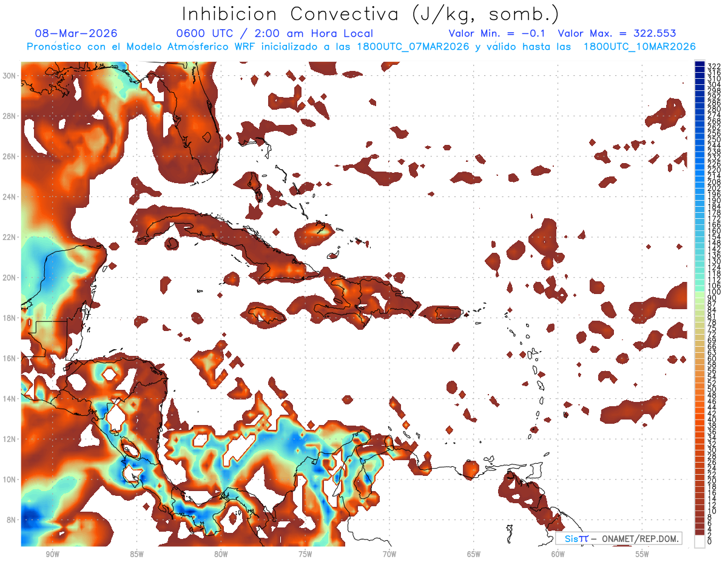Click the '26N' latitude label
This screenshot has height=562, width=728.
coord(10,156)
